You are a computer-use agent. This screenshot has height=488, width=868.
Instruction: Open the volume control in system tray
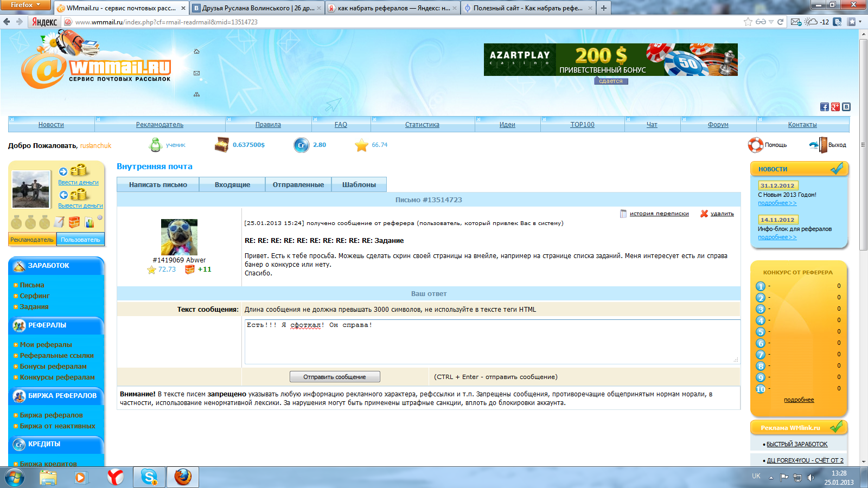[810, 477]
